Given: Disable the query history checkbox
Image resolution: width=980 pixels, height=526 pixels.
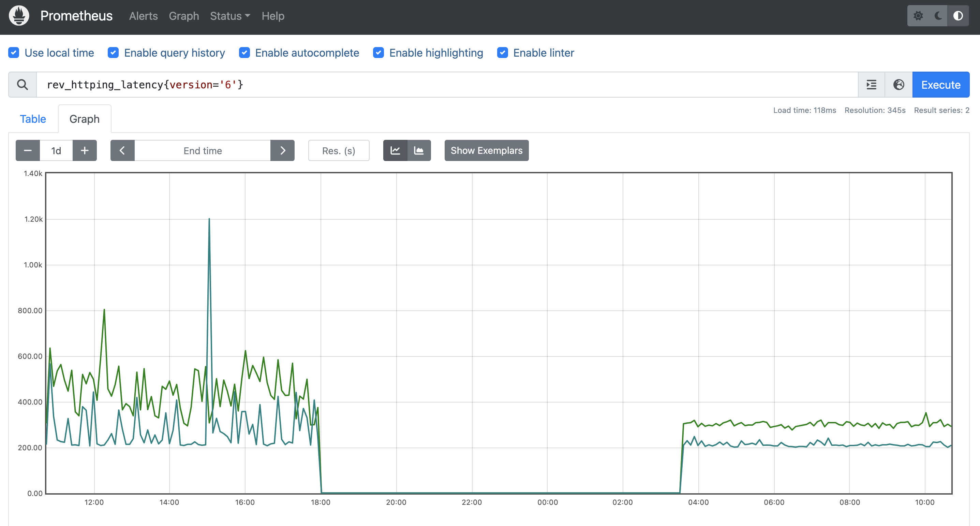Looking at the screenshot, I should click(x=113, y=53).
